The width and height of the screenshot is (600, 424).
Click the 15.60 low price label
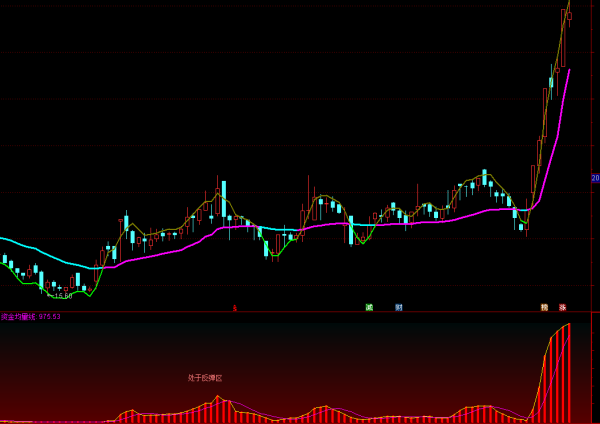(62, 296)
